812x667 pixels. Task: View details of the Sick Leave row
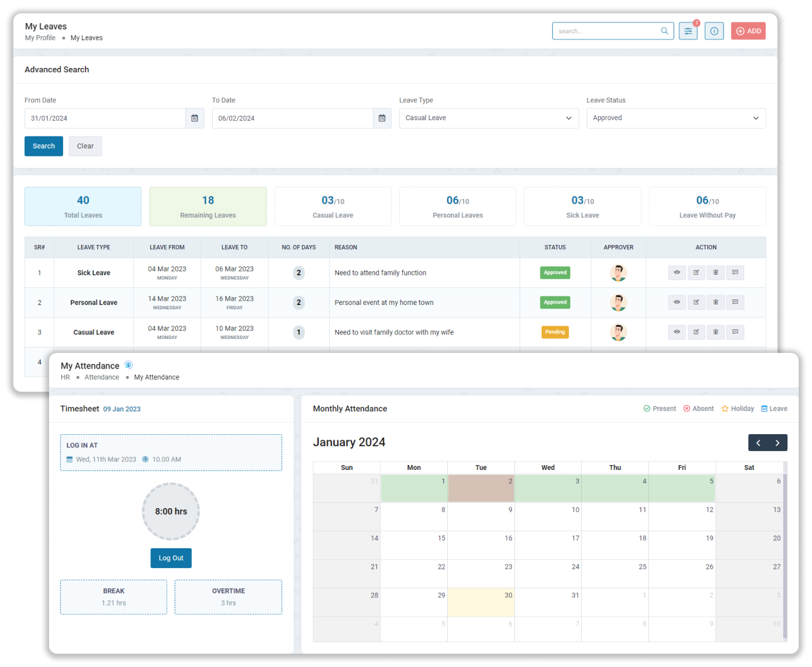[x=677, y=273]
